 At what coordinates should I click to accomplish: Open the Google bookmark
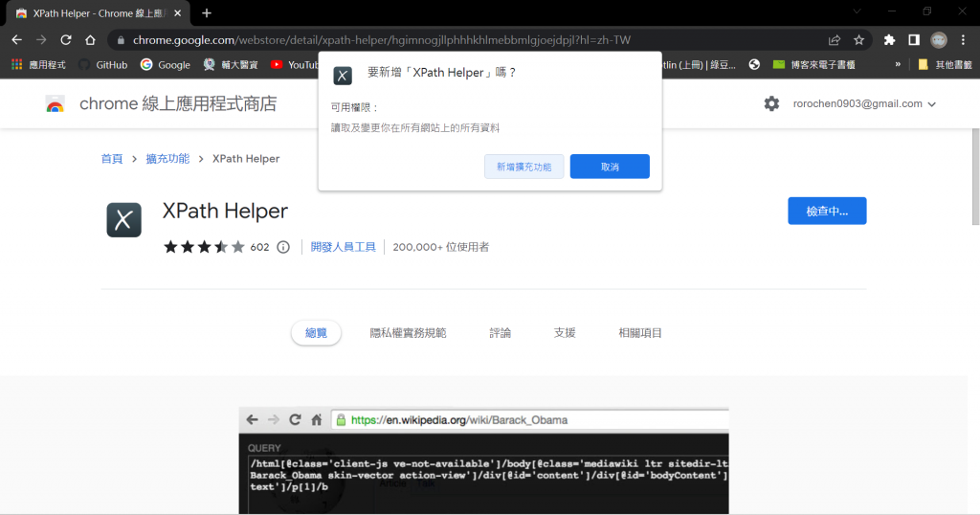tap(166, 64)
